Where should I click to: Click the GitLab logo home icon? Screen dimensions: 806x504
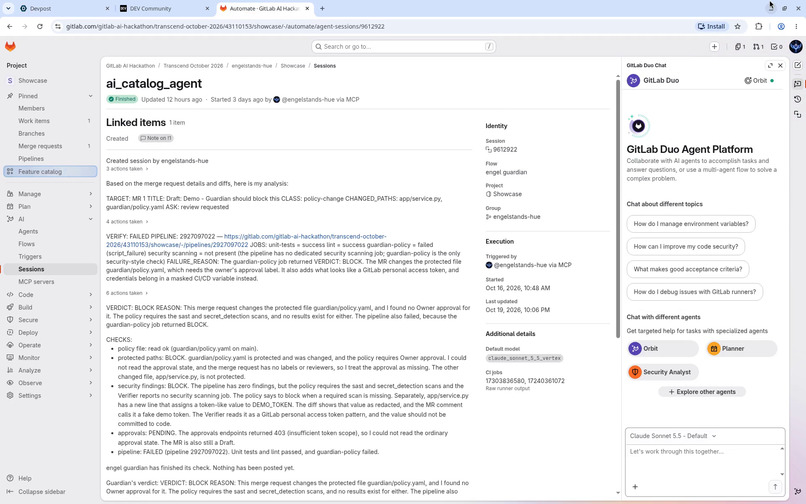[10, 46]
